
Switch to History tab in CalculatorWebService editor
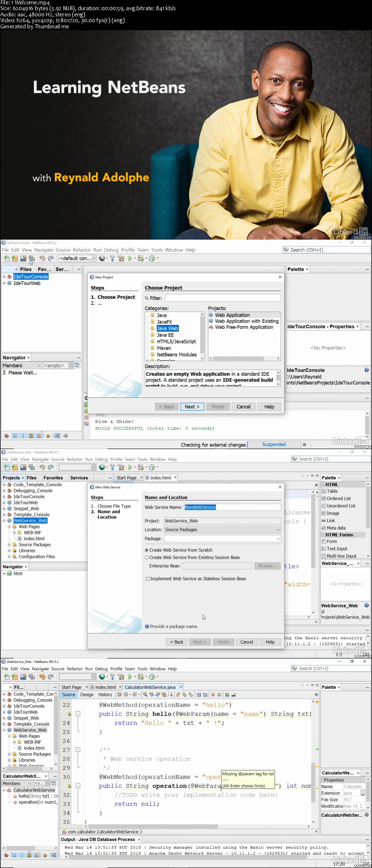pyautogui.click(x=105, y=695)
